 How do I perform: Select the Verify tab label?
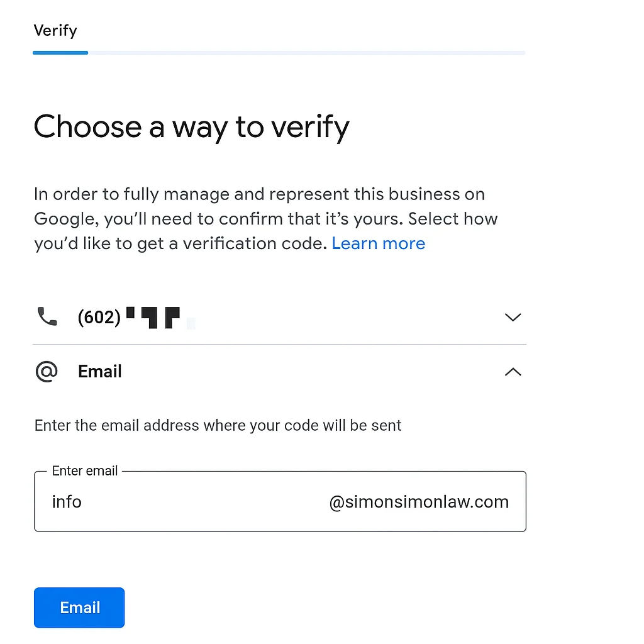[55, 30]
